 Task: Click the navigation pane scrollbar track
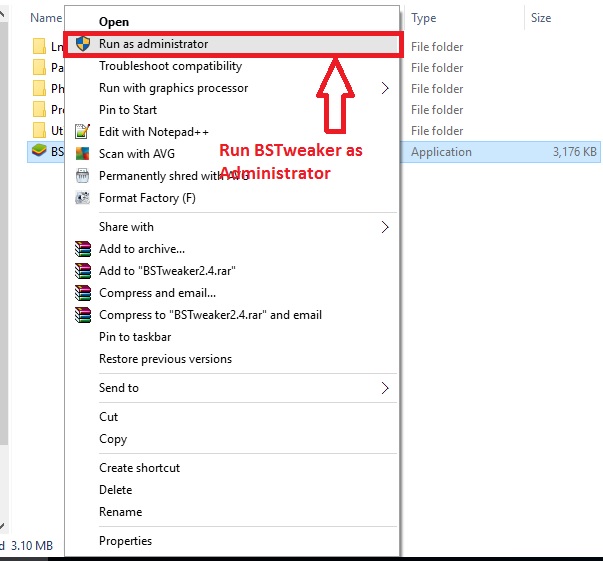coord(3,481)
